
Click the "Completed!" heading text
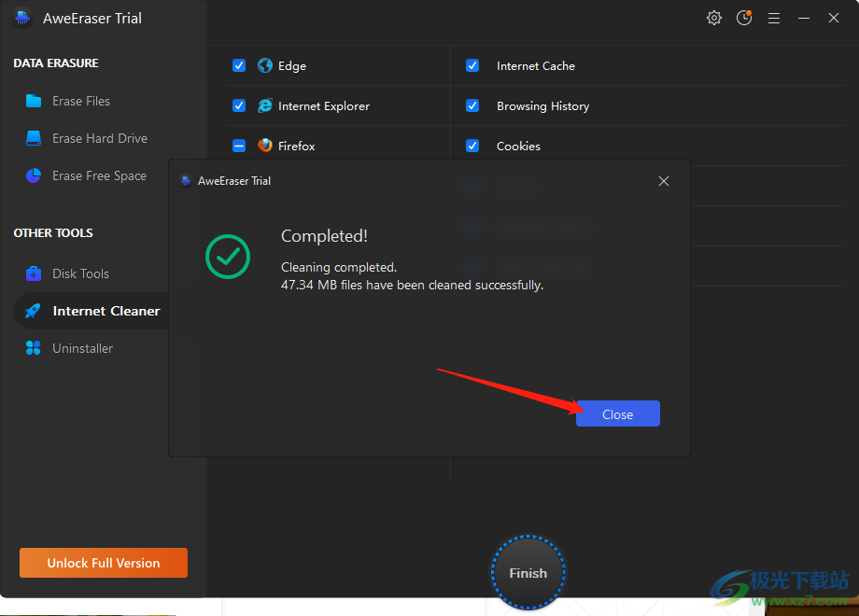(x=324, y=236)
